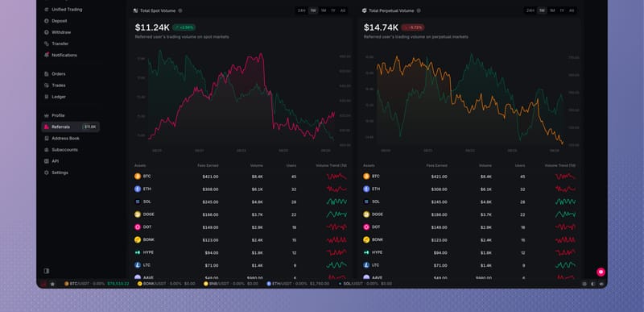Click the SOL/USDT ticker in bottom bar
Viewport: 644px width, 312px height.
[x=365, y=284]
